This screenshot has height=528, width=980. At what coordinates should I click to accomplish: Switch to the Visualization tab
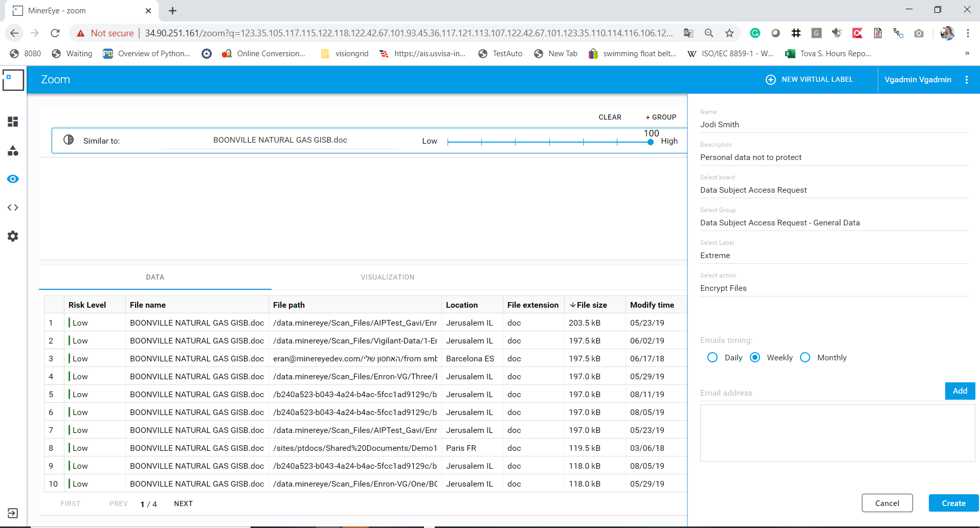(387, 277)
